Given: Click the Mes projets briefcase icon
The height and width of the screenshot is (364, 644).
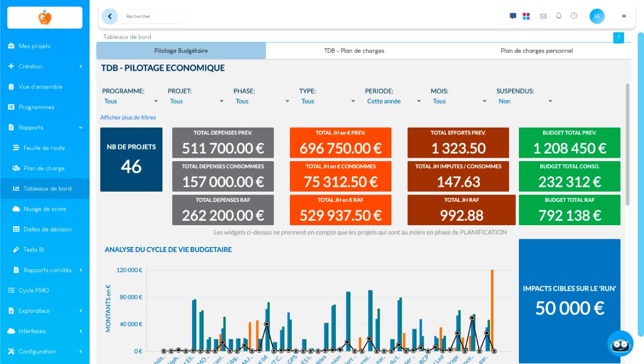Looking at the screenshot, I should 12,46.
